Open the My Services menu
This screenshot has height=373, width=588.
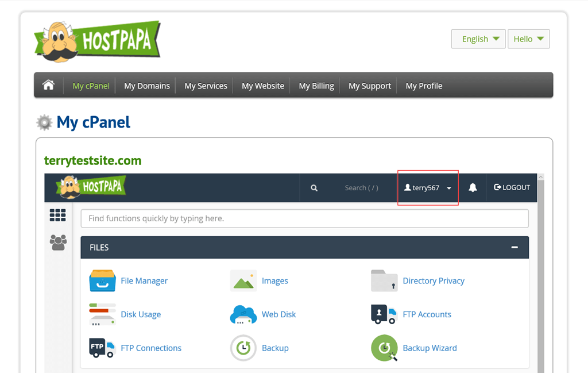click(x=206, y=86)
